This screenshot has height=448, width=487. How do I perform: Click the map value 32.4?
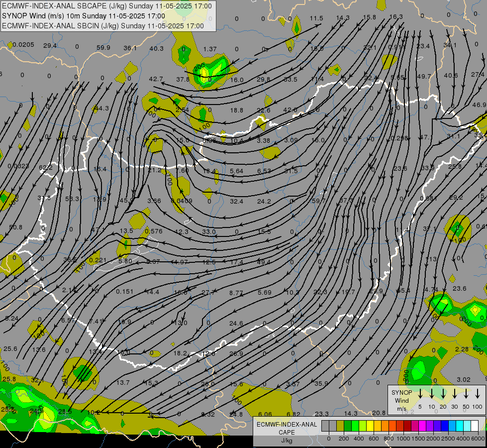click(237, 202)
